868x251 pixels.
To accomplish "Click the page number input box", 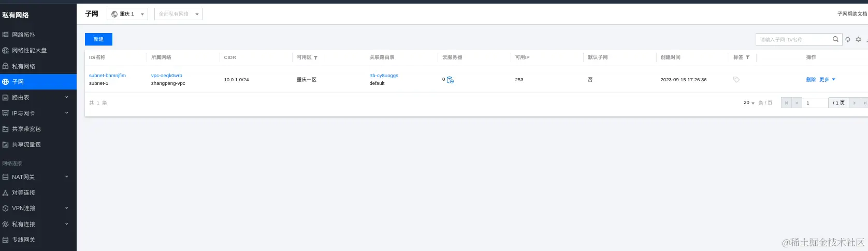I will 815,103.
